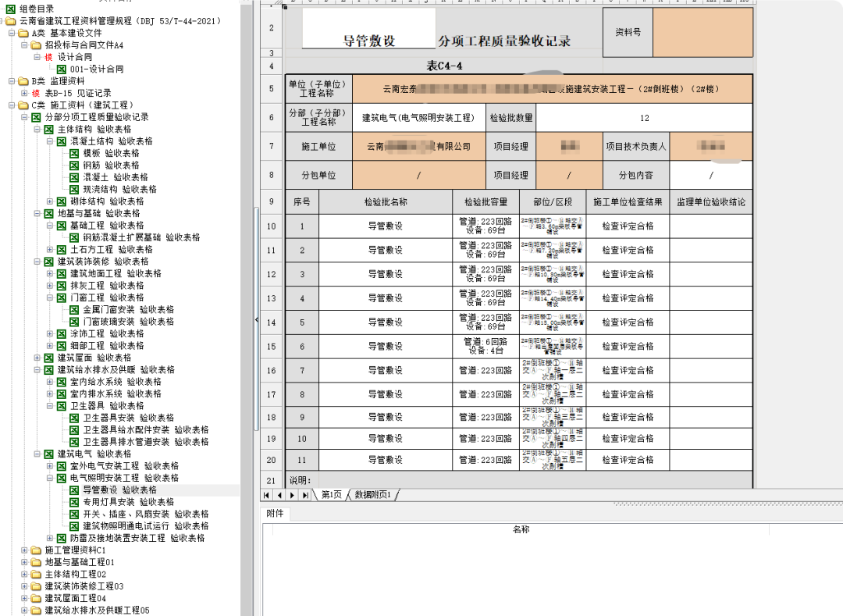The width and height of the screenshot is (843, 616).
Task: Click the form icon beside 模板 验收表格
Action: coord(74,153)
